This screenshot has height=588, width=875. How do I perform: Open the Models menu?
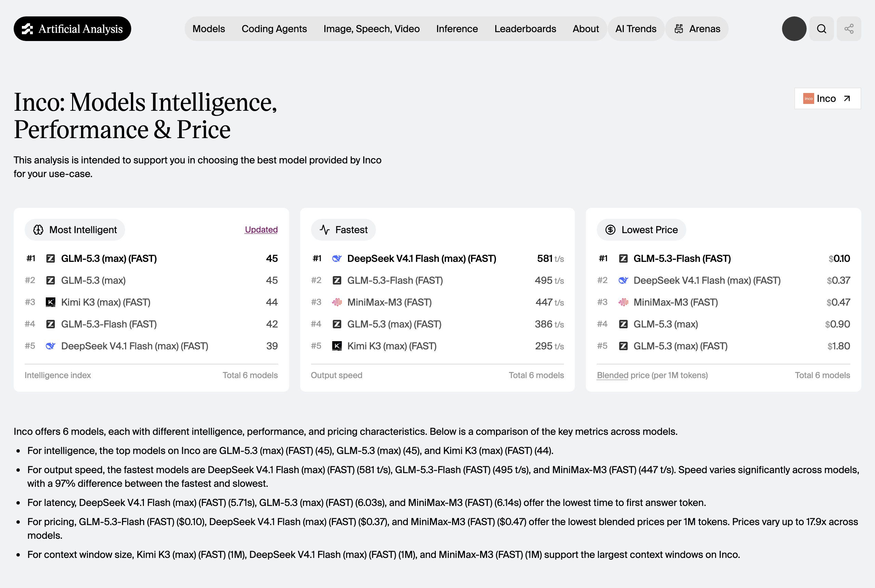coord(209,29)
